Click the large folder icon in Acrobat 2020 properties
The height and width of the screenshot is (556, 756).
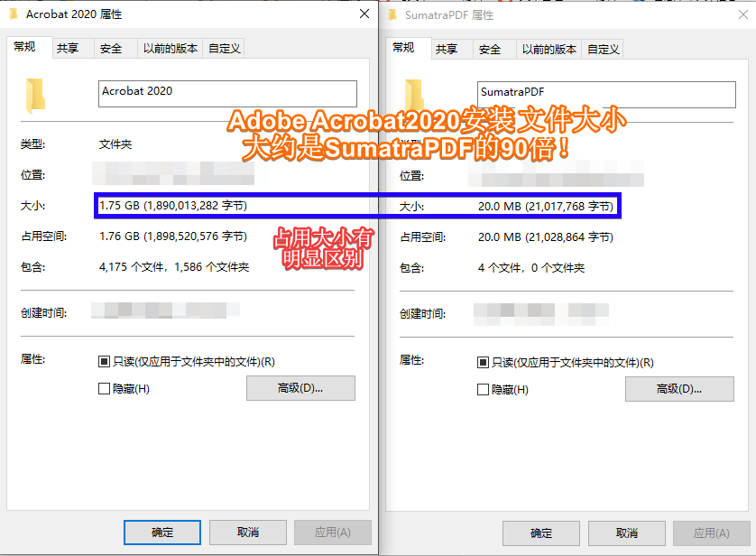click(x=35, y=96)
